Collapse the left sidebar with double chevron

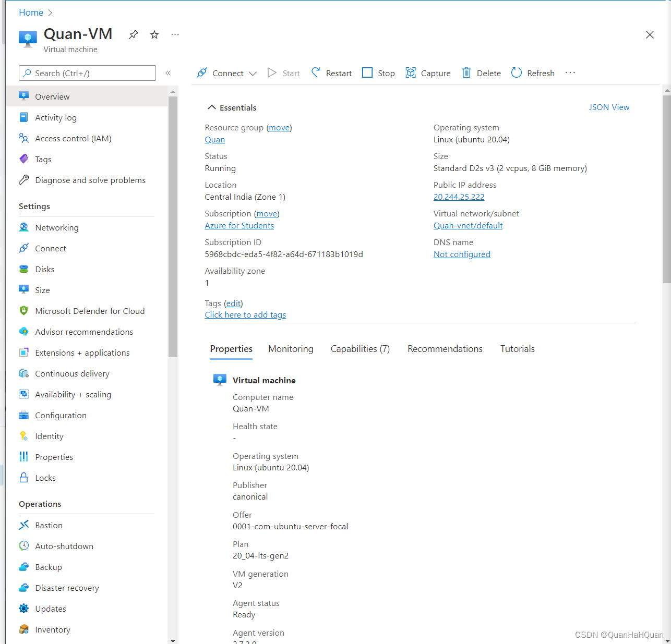(x=168, y=73)
